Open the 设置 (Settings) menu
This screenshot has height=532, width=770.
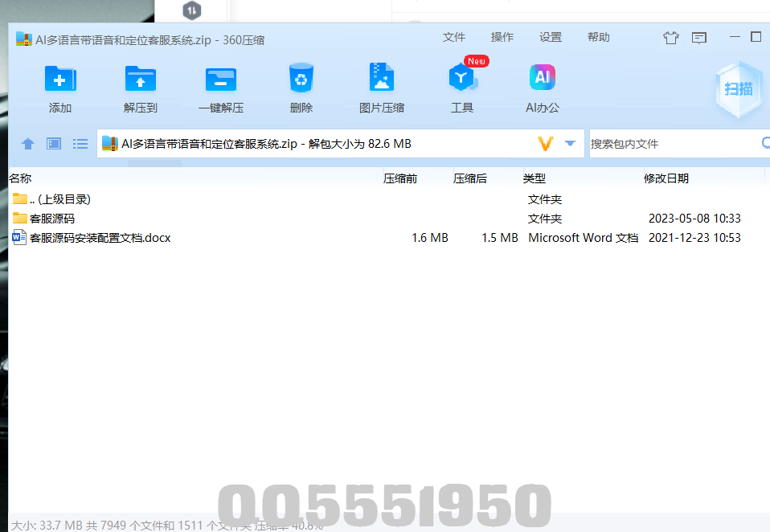point(550,37)
